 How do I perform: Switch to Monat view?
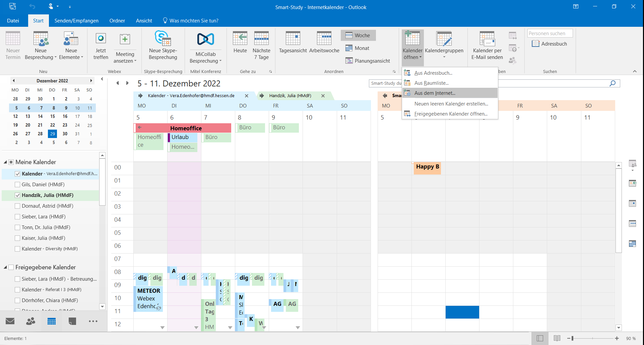tap(358, 48)
